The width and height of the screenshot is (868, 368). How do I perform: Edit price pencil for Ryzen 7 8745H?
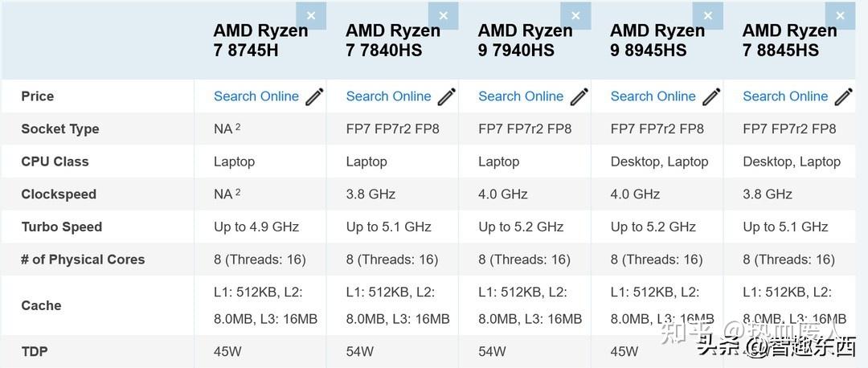[314, 96]
